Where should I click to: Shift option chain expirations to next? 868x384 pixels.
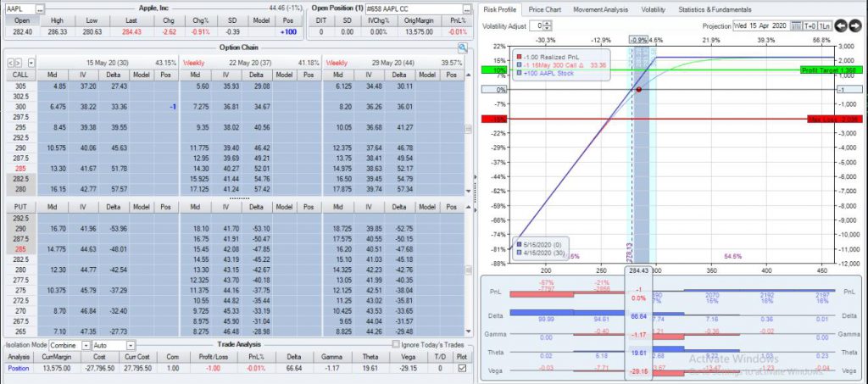point(19,63)
